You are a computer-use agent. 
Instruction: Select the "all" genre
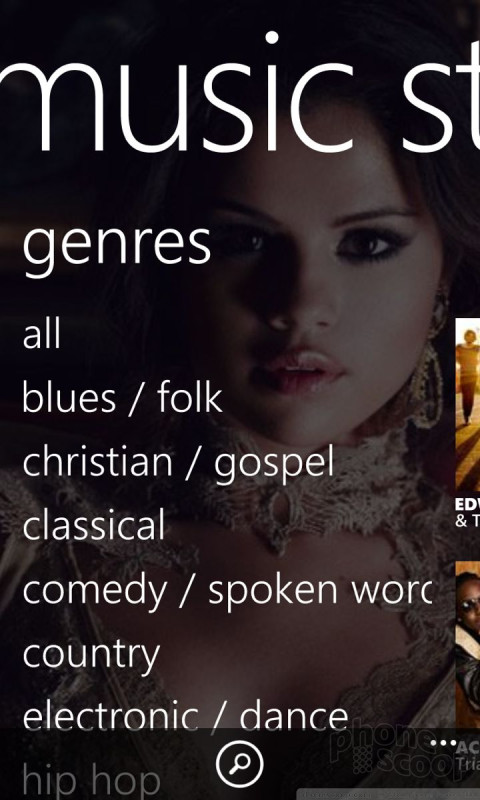(41, 333)
